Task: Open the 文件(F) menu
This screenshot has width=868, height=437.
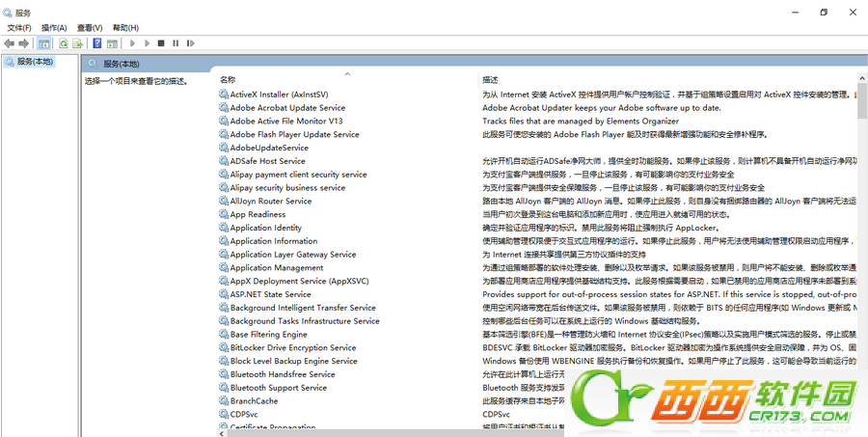Action: pos(19,28)
